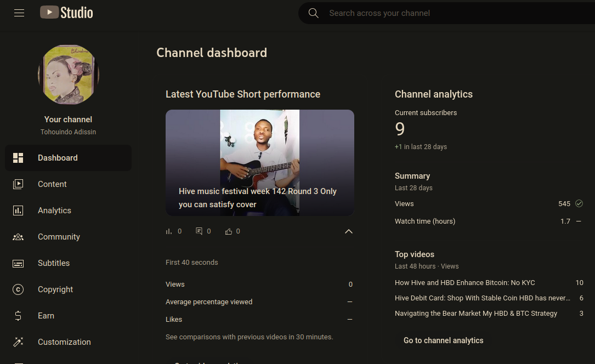This screenshot has width=595, height=364.
Task: Click the Customization magic wand icon
Action: point(18,342)
